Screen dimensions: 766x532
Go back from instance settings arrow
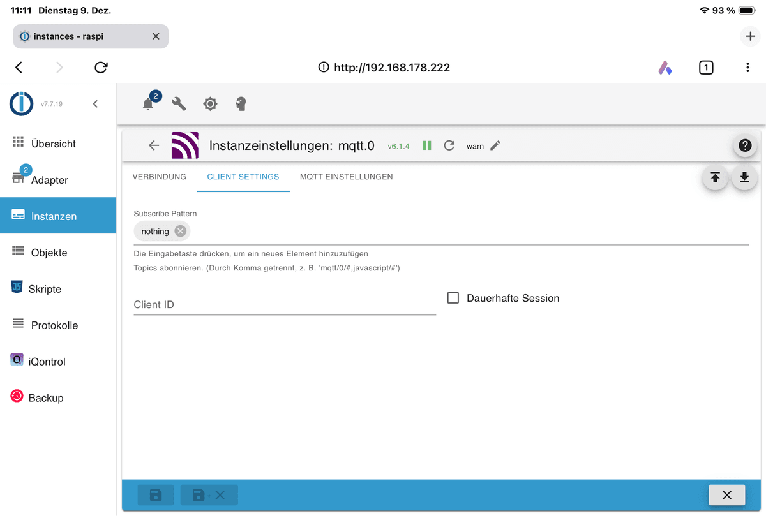(154, 145)
